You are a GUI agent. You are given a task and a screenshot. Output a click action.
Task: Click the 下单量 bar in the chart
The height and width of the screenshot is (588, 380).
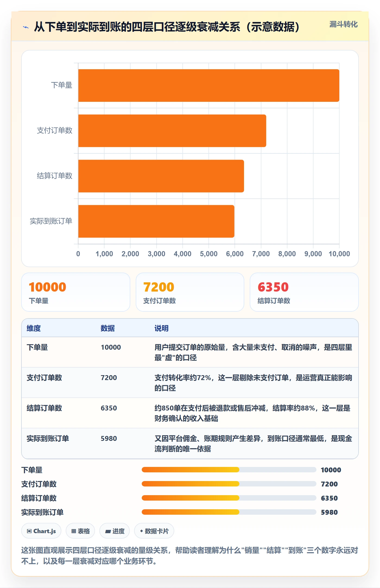pos(209,86)
